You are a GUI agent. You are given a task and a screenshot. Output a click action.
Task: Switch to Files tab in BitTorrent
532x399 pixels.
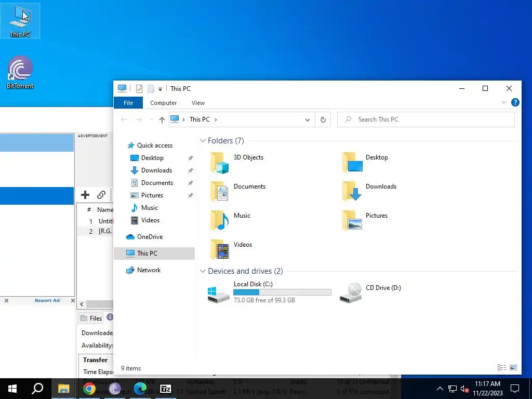(91, 318)
